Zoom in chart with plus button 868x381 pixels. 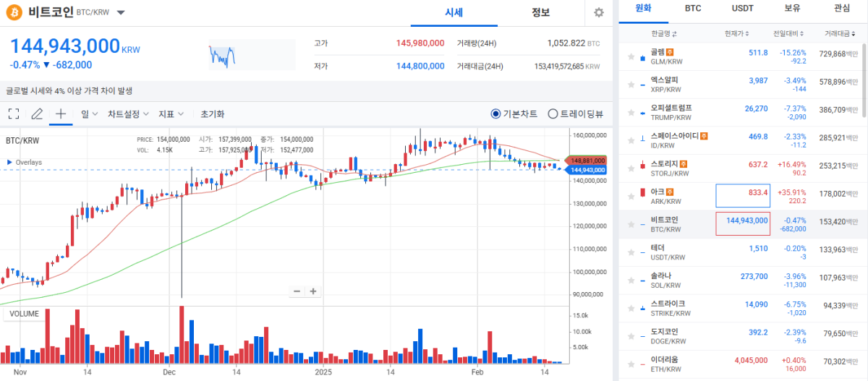tap(313, 291)
